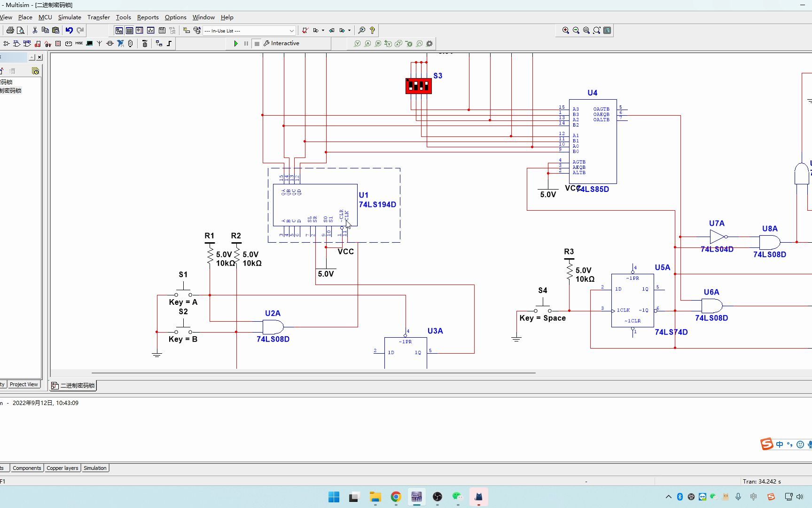Toggle the S3 DIP switch
This screenshot has width=812, height=508.
tap(419, 86)
